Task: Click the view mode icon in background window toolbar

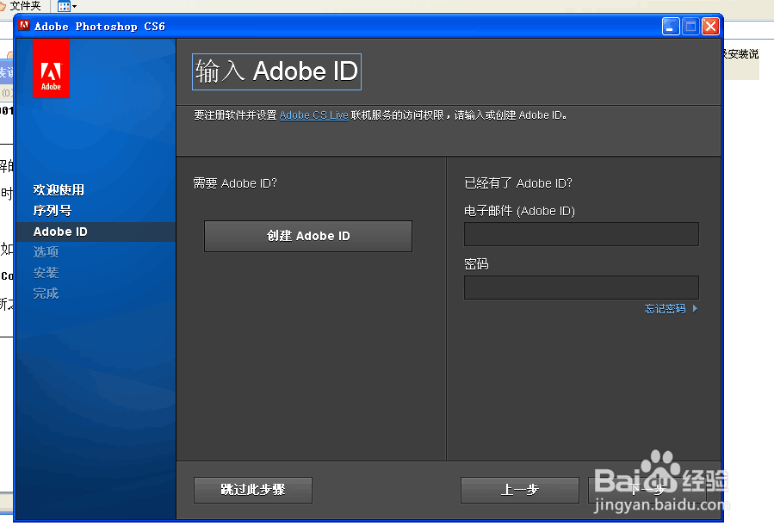Action: 65,6
